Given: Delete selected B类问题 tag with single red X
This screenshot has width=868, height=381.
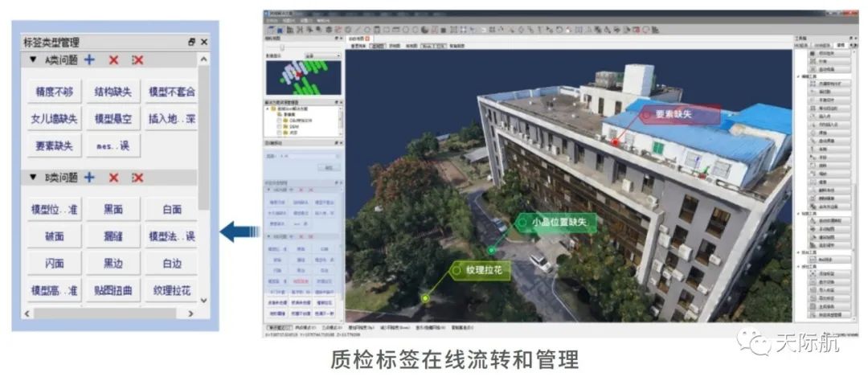Looking at the screenshot, I should tap(113, 177).
